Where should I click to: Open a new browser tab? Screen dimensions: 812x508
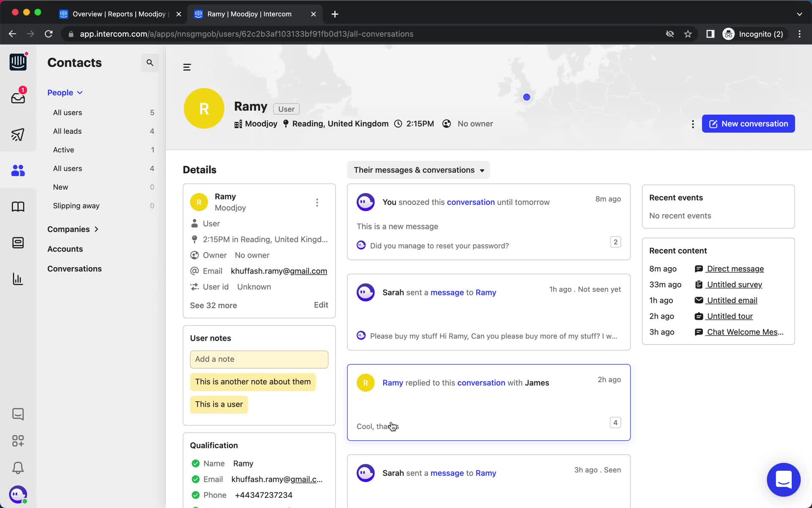[335, 14]
